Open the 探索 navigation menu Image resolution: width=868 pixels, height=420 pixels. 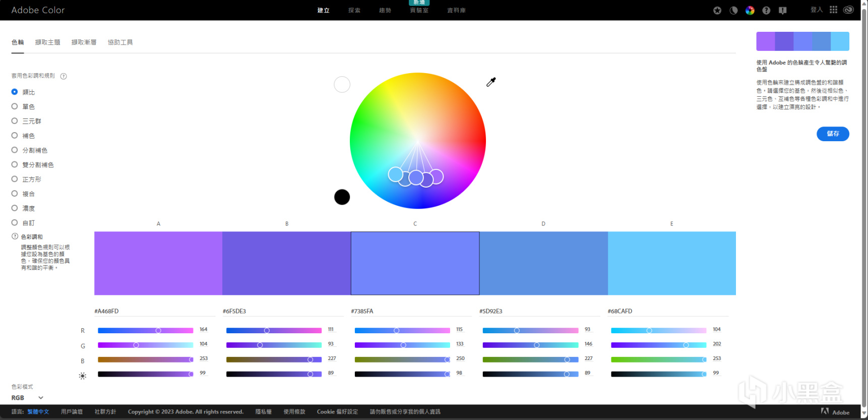[354, 10]
